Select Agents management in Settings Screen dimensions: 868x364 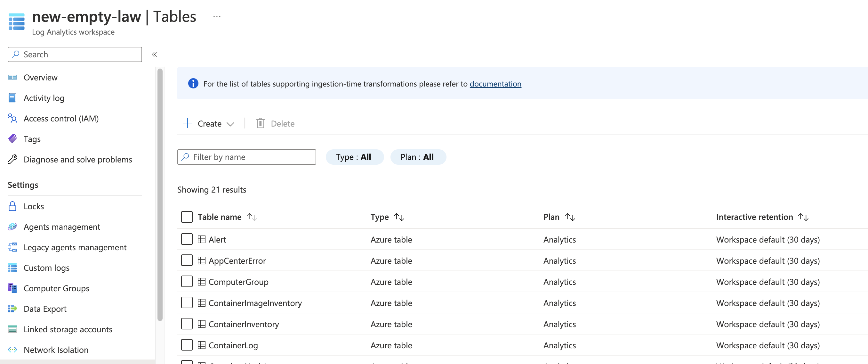[62, 227]
